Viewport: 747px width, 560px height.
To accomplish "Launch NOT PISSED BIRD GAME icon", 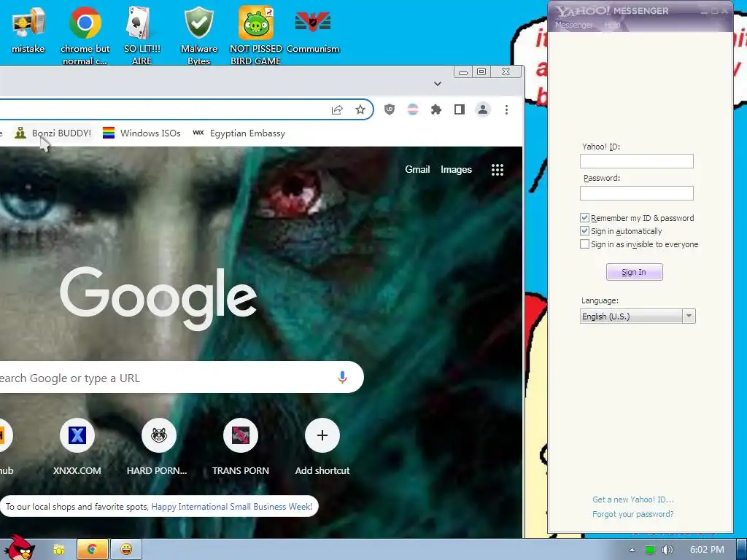I will (256, 34).
